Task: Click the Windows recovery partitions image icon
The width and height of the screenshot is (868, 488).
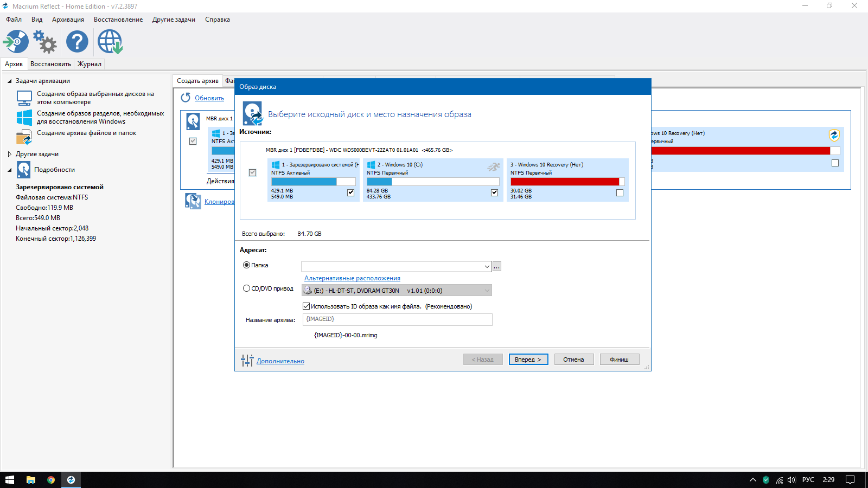Action: tap(24, 117)
